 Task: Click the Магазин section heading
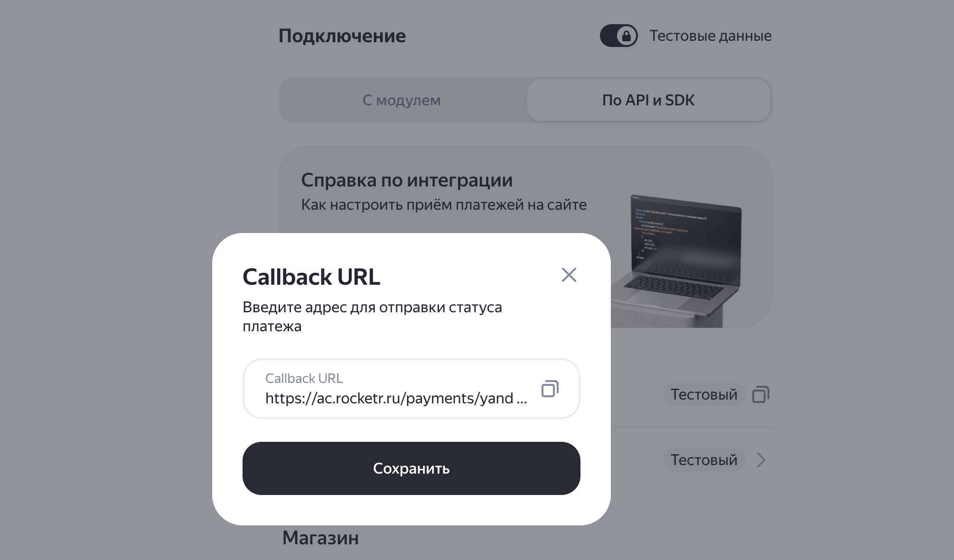(320, 538)
